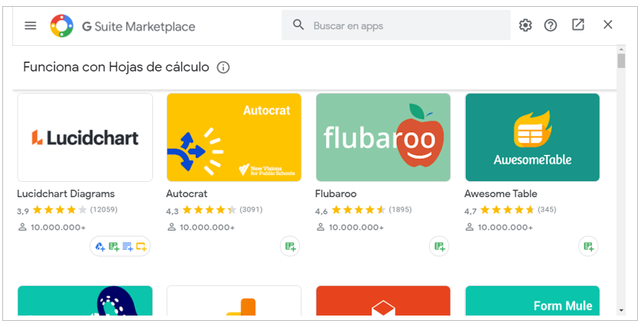Click Sheets add-on icon under Autocrat
The height and width of the screenshot is (327, 644).
(x=290, y=246)
